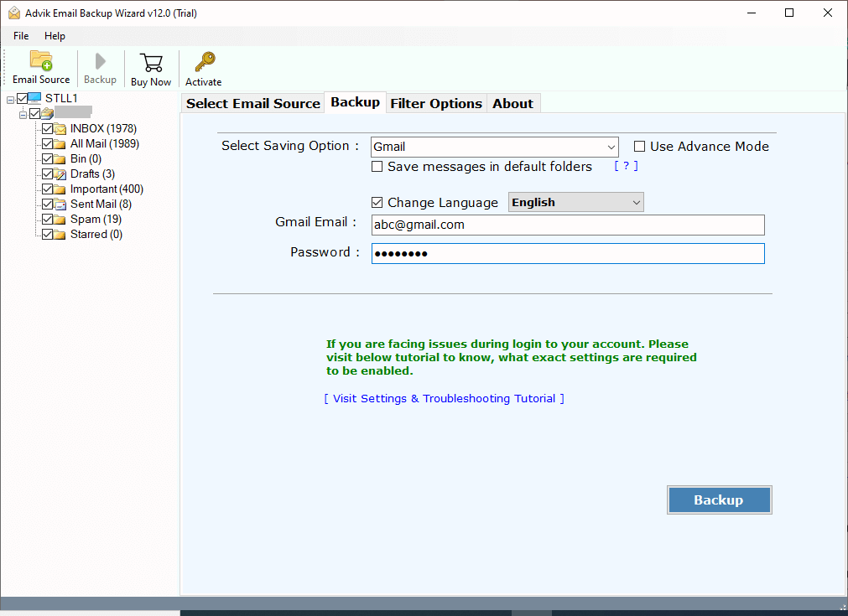Switch to Select Email Source tab
This screenshot has height=616, width=848.
(253, 103)
